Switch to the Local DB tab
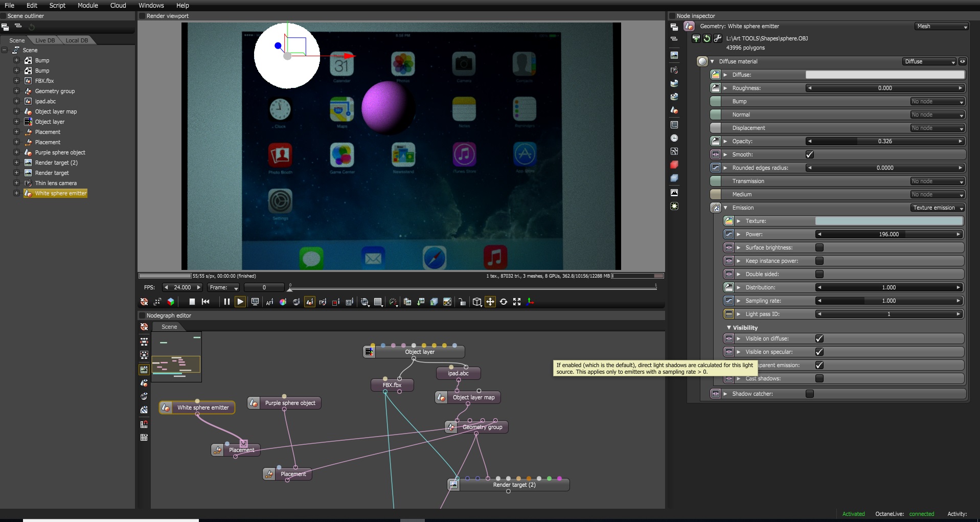This screenshot has width=980, height=522. point(77,40)
